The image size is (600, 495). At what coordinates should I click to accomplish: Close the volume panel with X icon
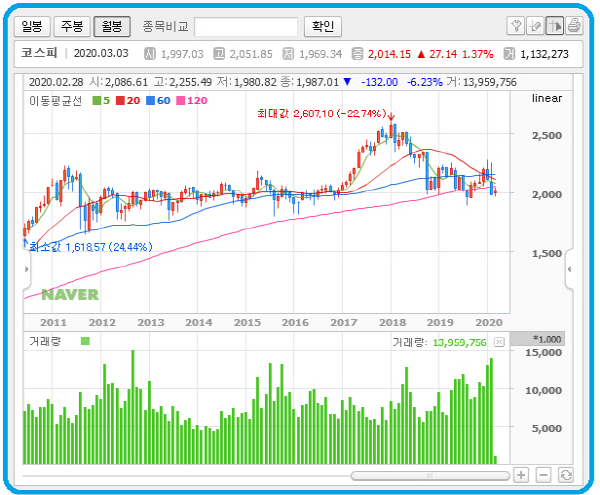pos(499,342)
